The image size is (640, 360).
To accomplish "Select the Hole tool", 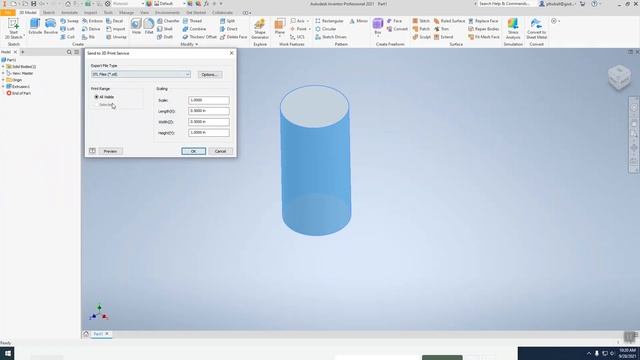I will 136,26.
